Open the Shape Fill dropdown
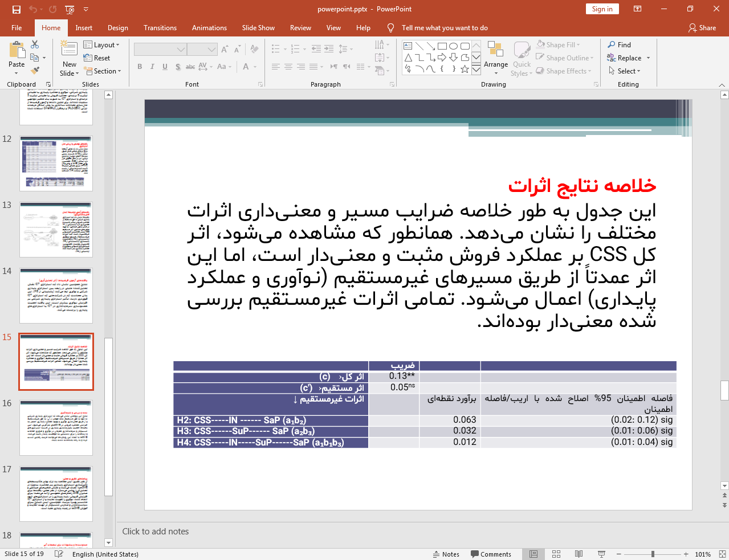The height and width of the screenshot is (560, 729). coord(558,45)
